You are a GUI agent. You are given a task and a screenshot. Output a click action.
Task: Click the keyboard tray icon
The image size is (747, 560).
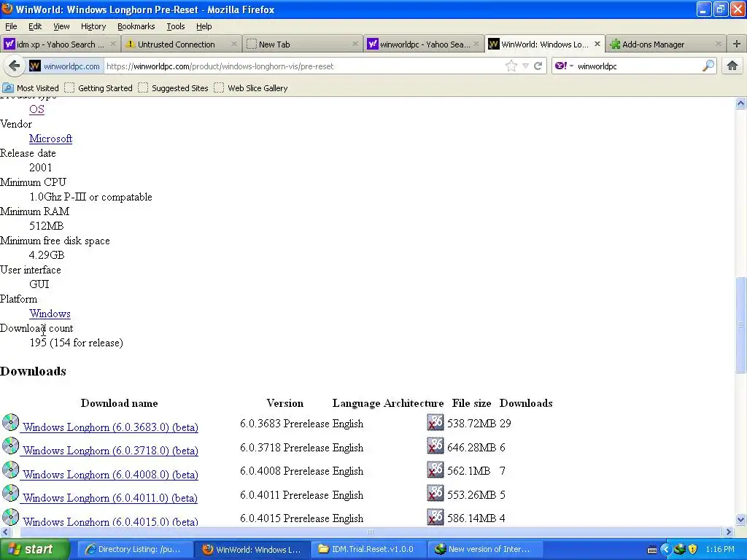coord(652,550)
